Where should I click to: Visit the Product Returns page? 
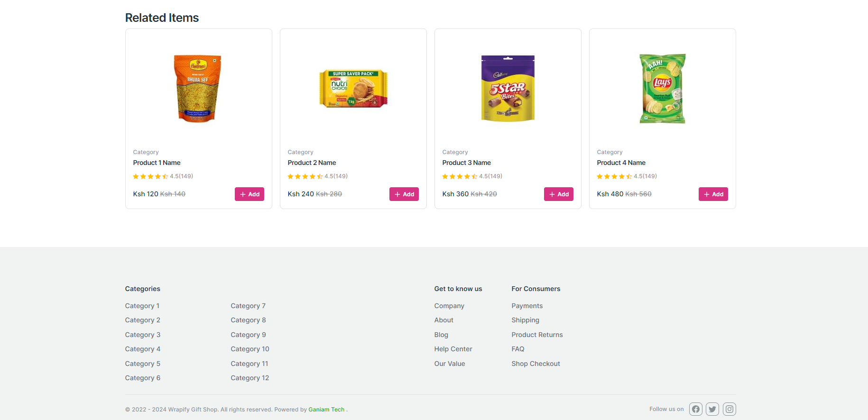[x=537, y=335]
